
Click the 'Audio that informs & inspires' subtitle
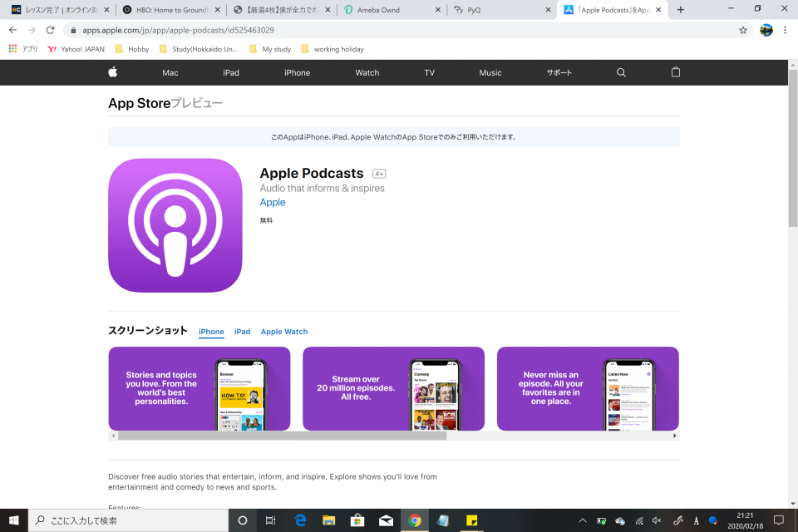323,189
